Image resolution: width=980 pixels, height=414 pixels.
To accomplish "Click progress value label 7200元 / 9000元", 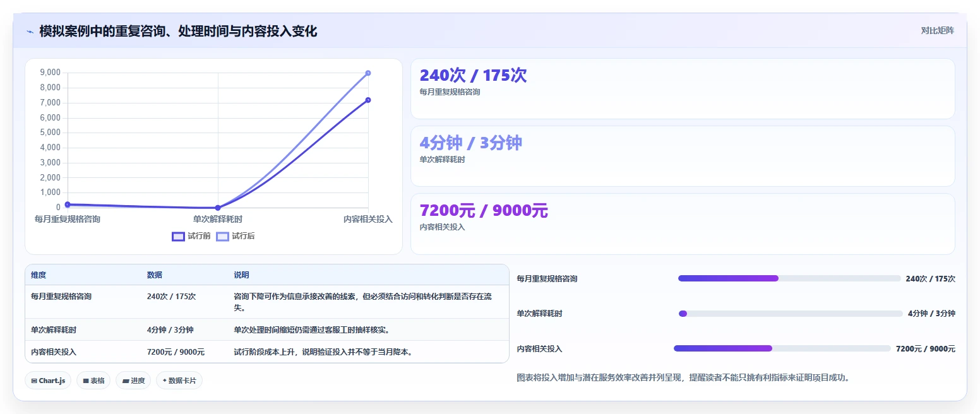I will coord(926,349).
